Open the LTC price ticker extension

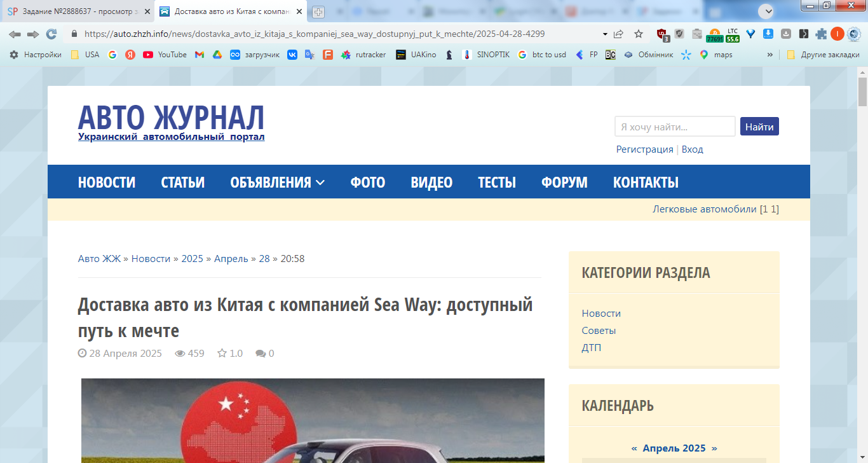pos(733,35)
